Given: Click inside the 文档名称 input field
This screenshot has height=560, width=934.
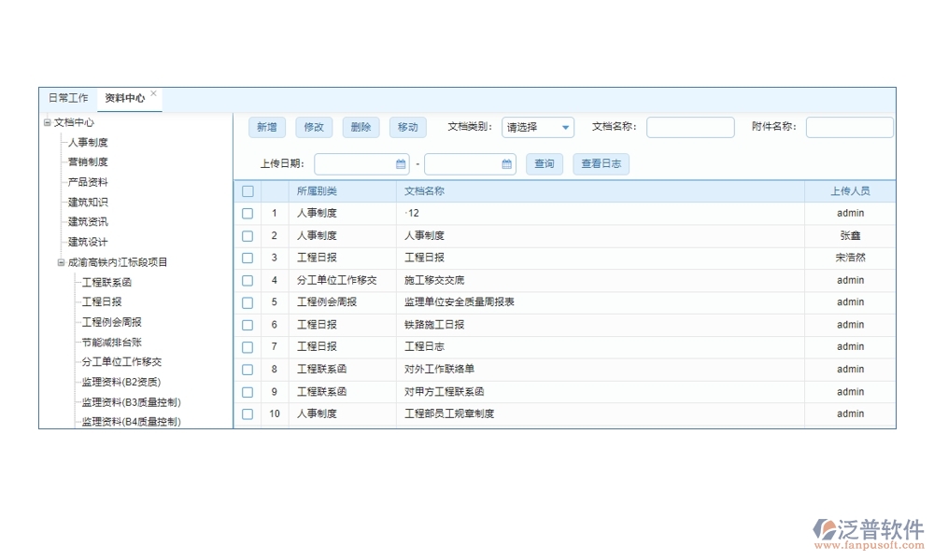Looking at the screenshot, I should tap(690, 127).
